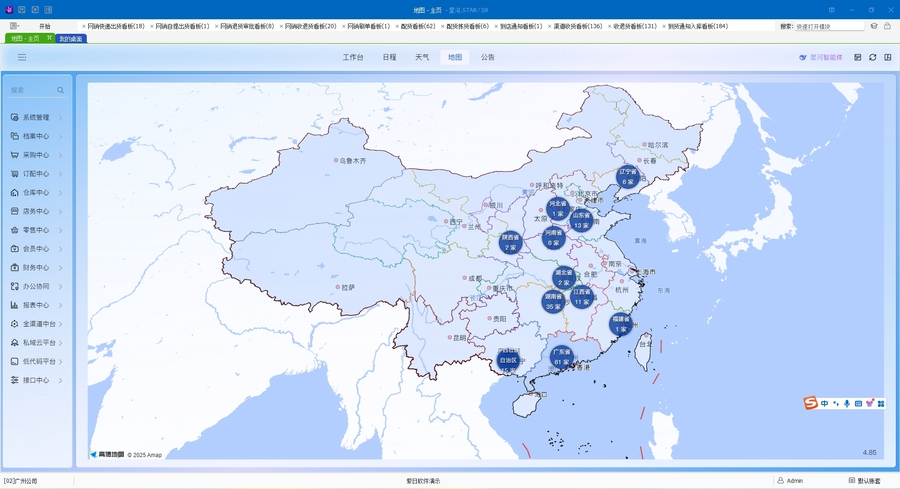Click the 低代码平台 icon
The width and height of the screenshot is (900, 489).
coord(15,362)
